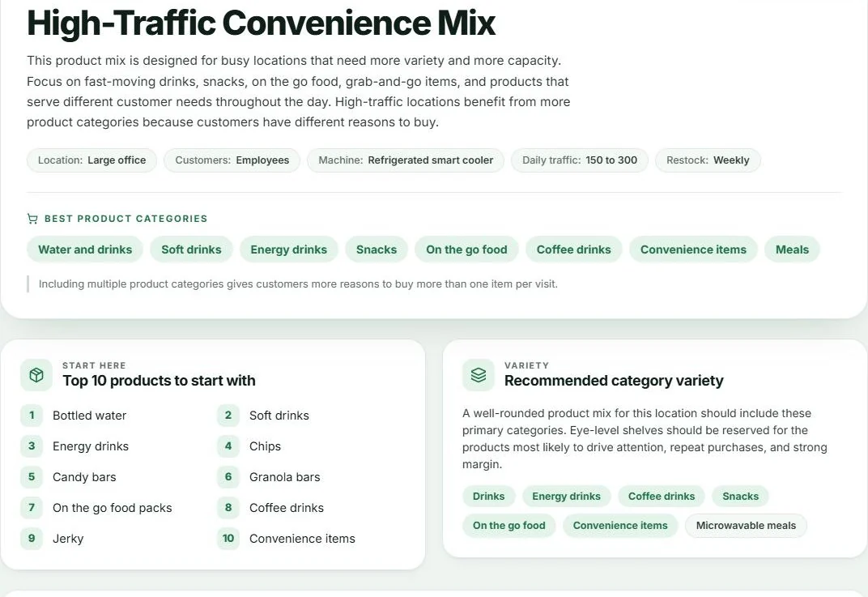
Task: Select the Customers: Employees chip
Action: 232,160
